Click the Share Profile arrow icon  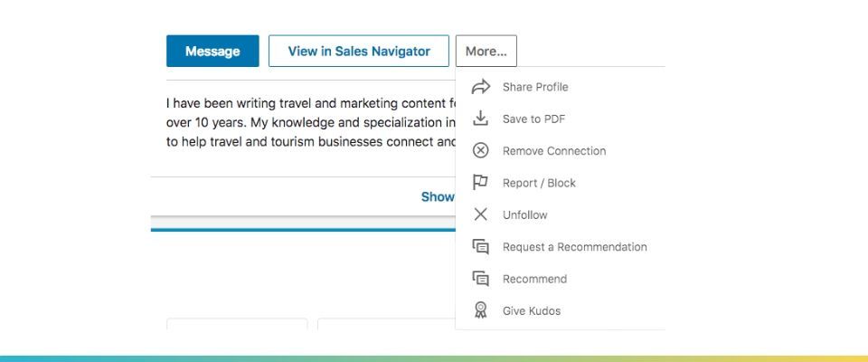tap(480, 87)
